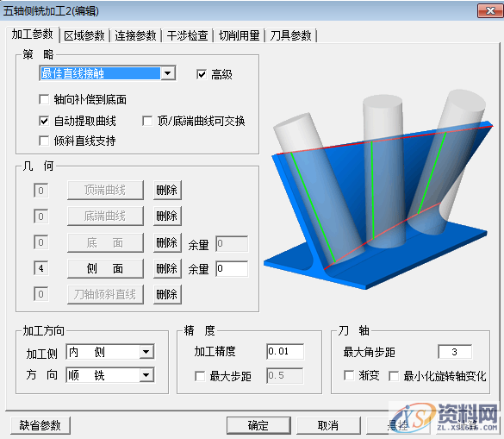
Task: Close the 五轴侧铣加工2 dialog
Action: pos(490,11)
